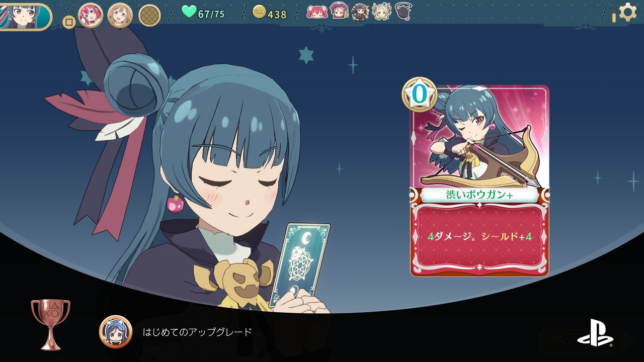The height and width of the screenshot is (362, 644).
Task: Click the upgraded card 渋いボウガン+
Action: tap(480, 181)
